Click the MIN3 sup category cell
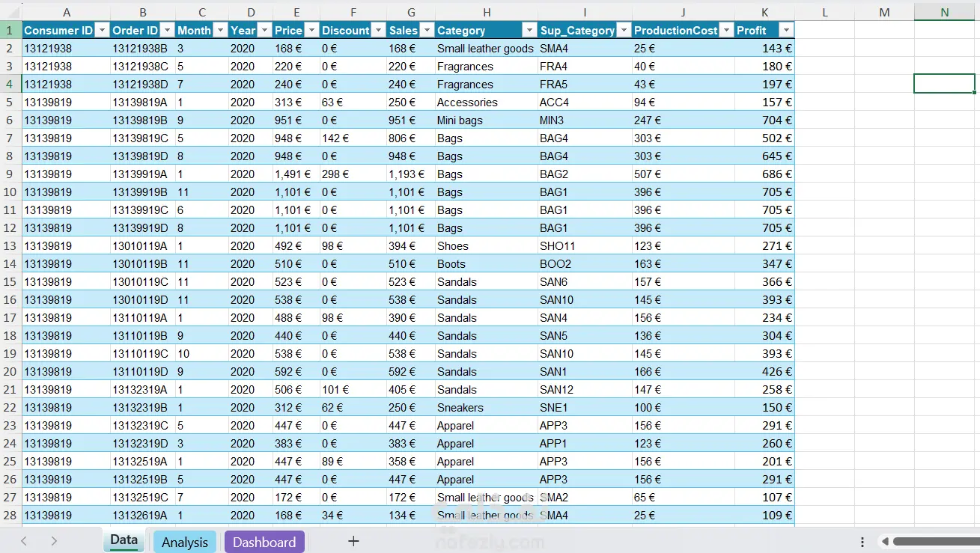 (585, 120)
